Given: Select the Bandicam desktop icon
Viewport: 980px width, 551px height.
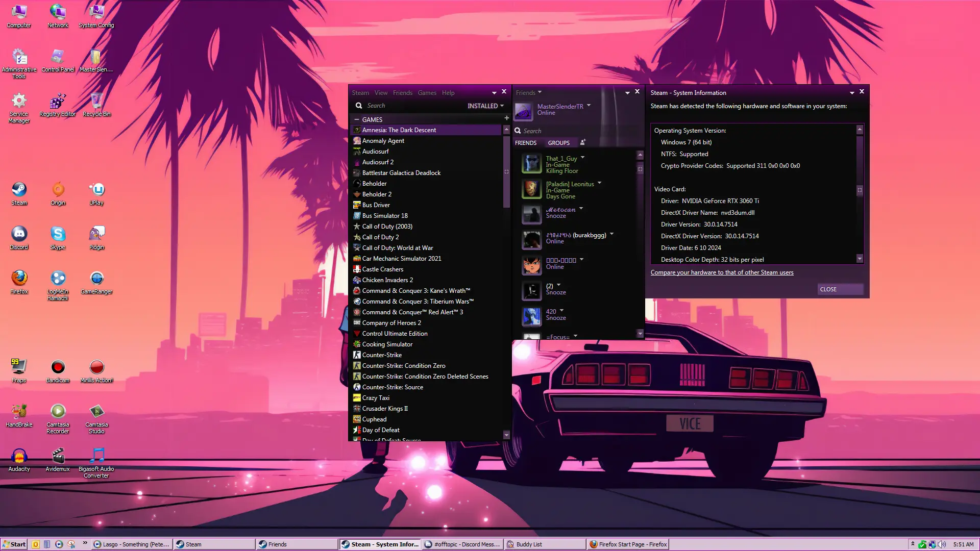Looking at the screenshot, I should coord(58,371).
